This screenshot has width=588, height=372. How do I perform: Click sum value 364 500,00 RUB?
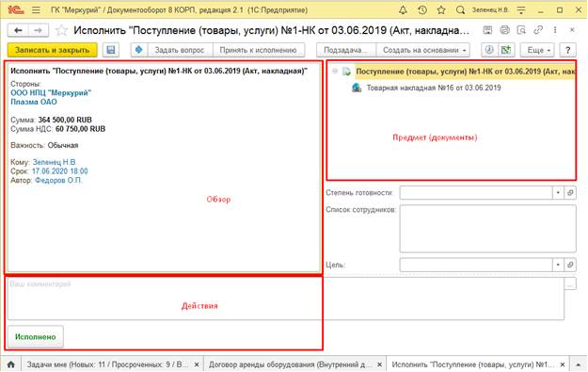(x=65, y=120)
